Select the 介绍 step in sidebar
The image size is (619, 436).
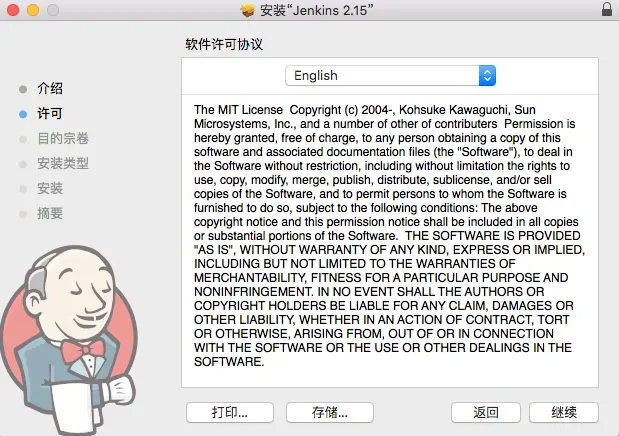(x=50, y=88)
